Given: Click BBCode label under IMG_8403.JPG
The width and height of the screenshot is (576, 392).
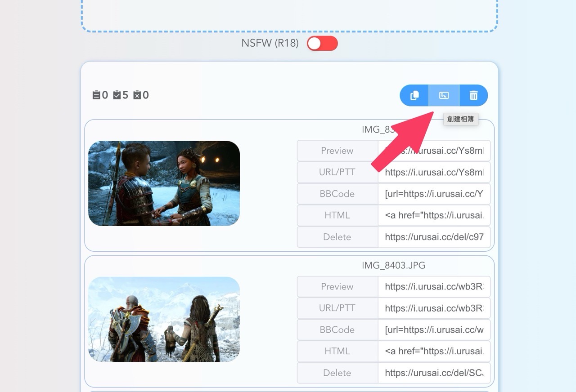Looking at the screenshot, I should 337,330.
